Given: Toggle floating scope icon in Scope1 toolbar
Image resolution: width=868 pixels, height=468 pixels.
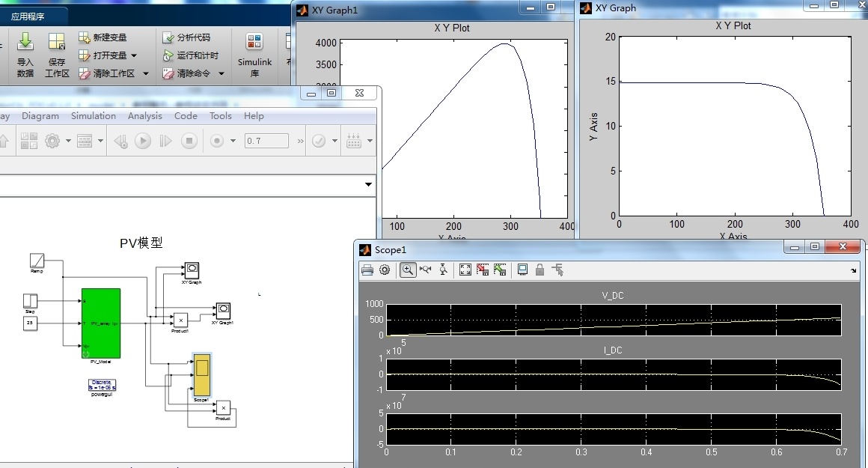Looking at the screenshot, I should coord(522,270).
